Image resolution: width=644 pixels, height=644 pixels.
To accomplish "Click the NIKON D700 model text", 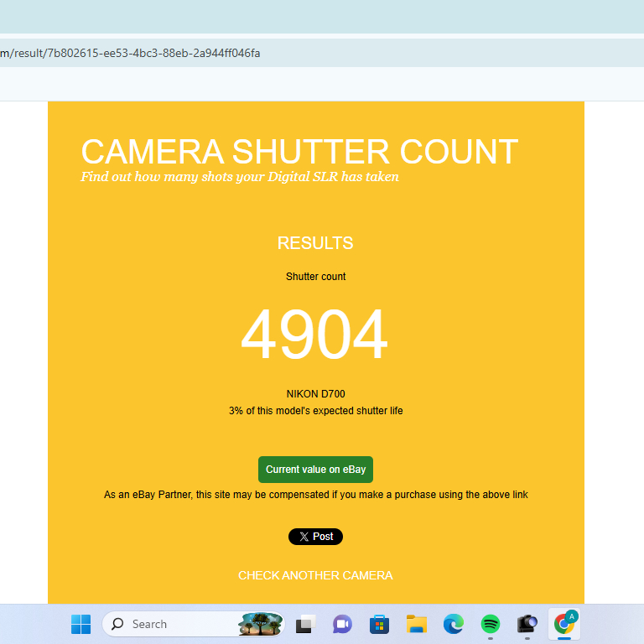I will coord(315,394).
